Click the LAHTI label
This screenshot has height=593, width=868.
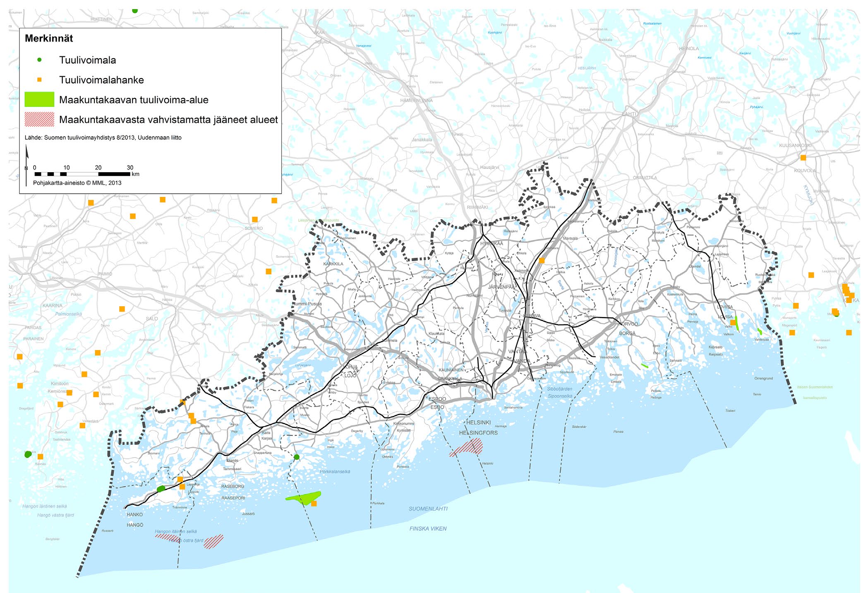[x=629, y=114]
